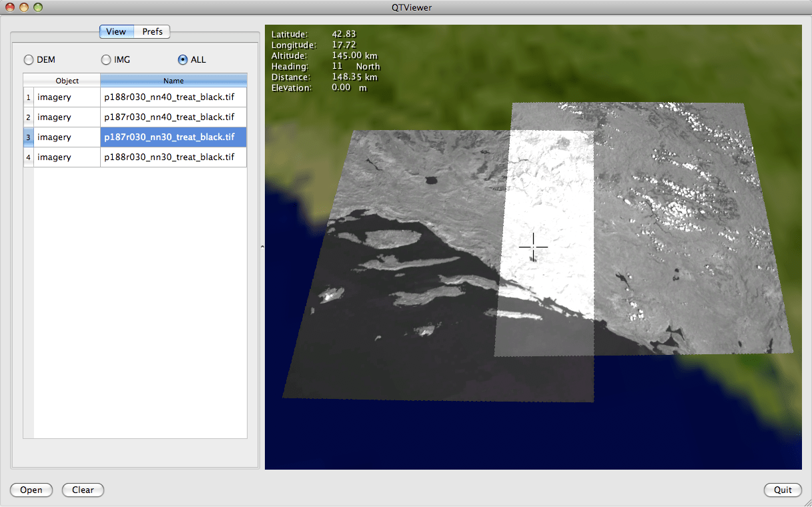Screen dimensions: 812x507
Task: Click the Clear button
Action: (x=83, y=490)
